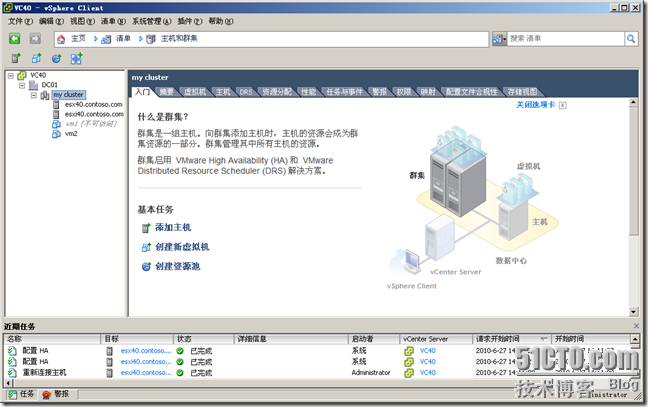
Task: Select DC01 datacenter in the tree
Action: click(50, 85)
